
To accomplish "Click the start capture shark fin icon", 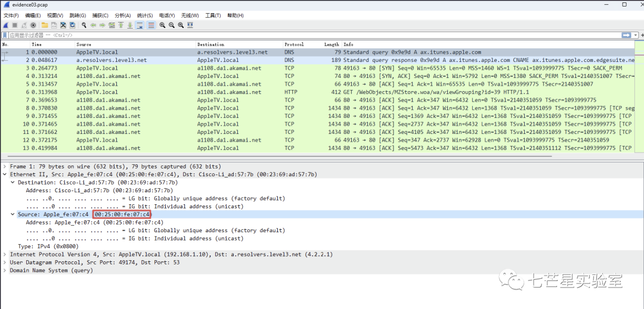I will (x=6, y=25).
